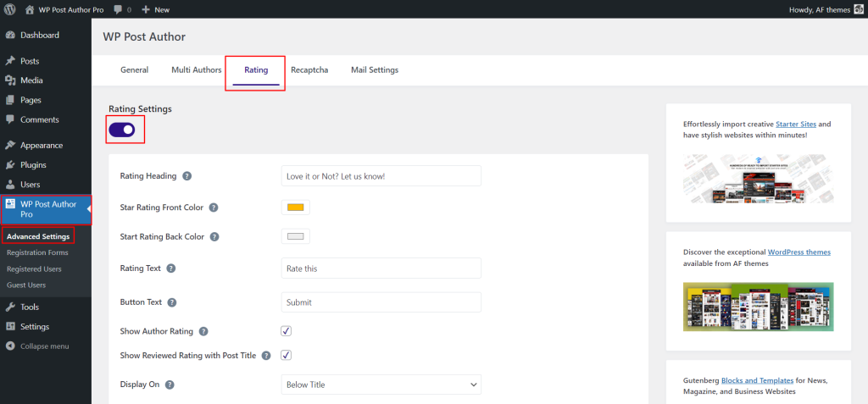
Task: Click the Button Text input field
Action: click(x=381, y=302)
